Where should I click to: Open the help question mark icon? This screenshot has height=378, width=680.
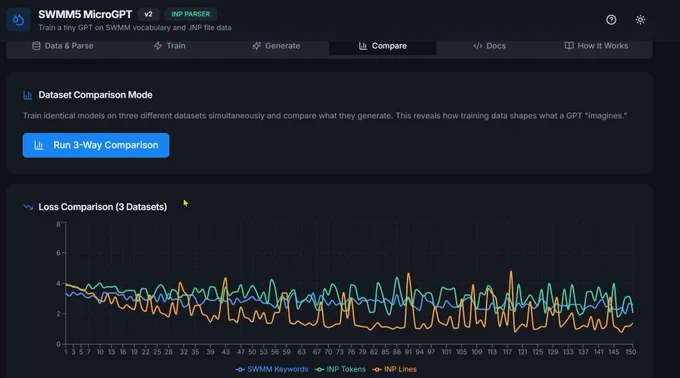pyautogui.click(x=611, y=20)
